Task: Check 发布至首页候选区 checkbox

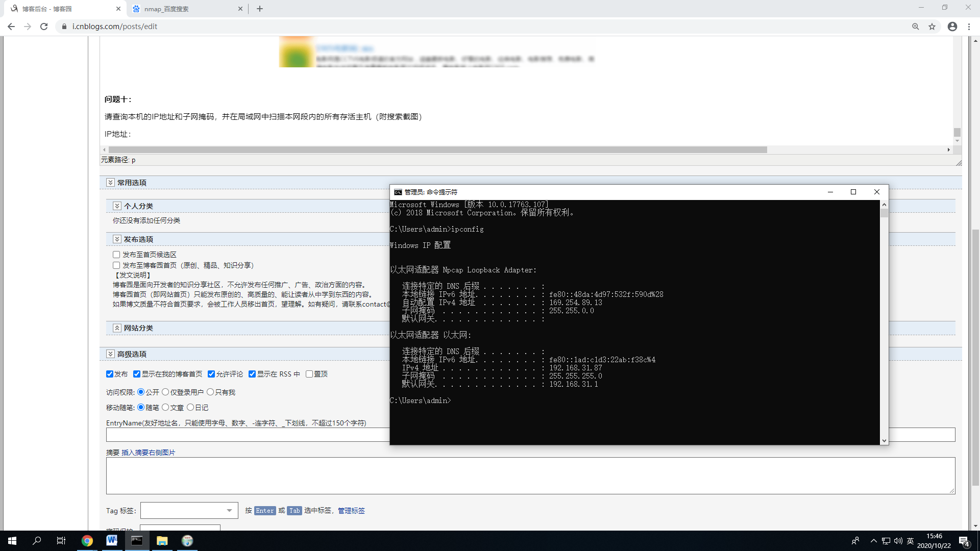Action: tap(116, 255)
